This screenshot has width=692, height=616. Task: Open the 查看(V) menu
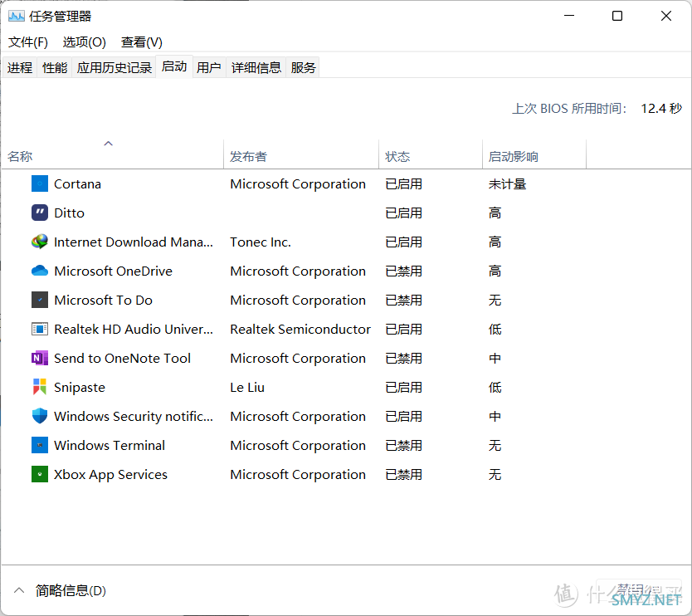(x=142, y=42)
